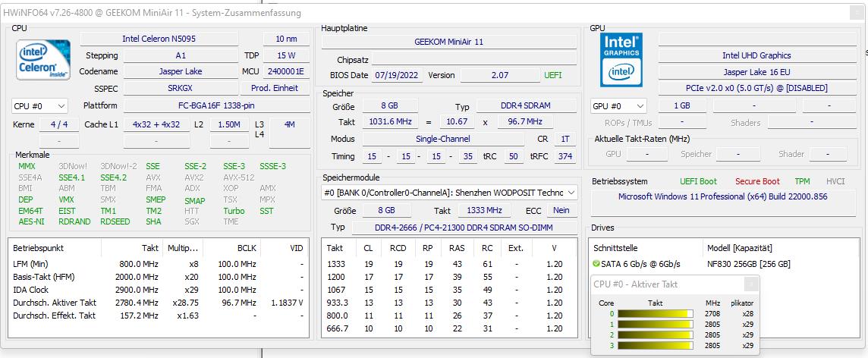Click the Jasper Lake codename field
The height and width of the screenshot is (358, 868).
(x=181, y=71)
